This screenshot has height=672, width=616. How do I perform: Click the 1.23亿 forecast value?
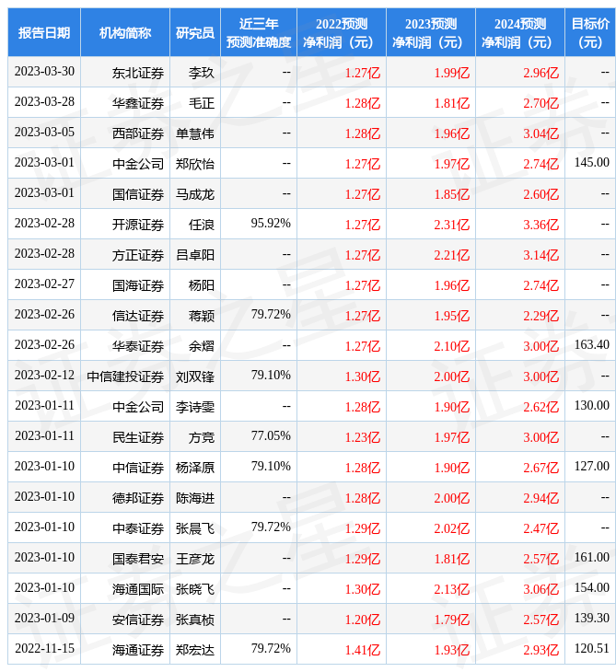click(363, 437)
